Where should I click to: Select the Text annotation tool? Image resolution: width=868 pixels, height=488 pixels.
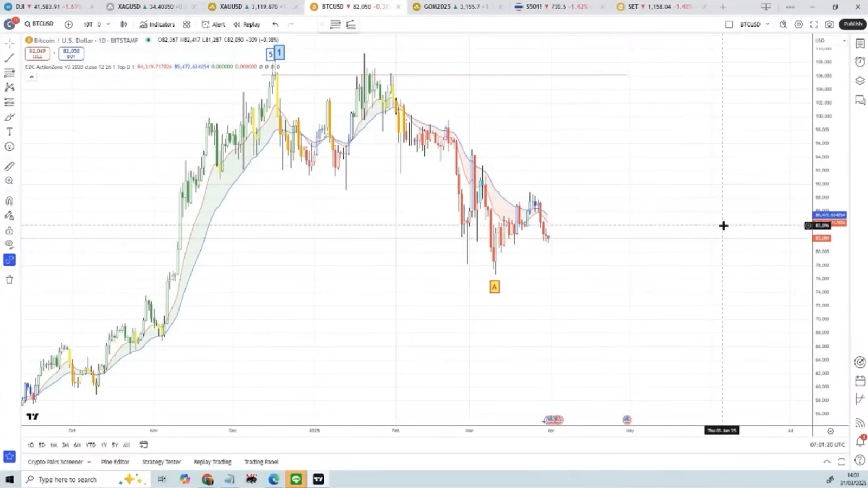[x=9, y=132]
